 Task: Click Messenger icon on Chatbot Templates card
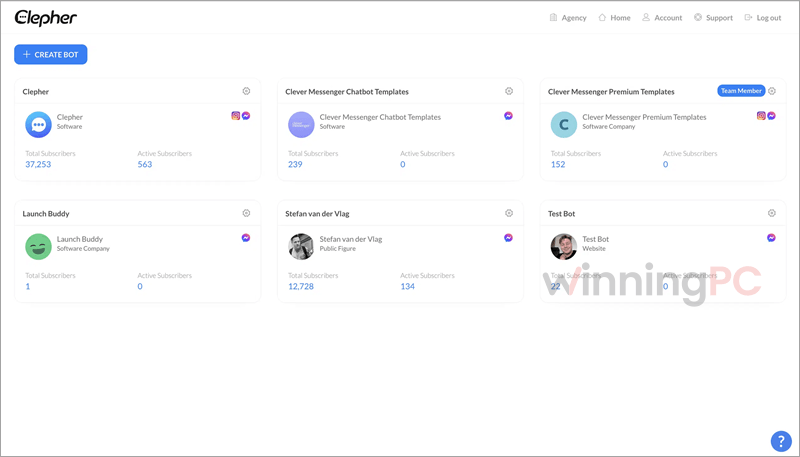coord(509,116)
